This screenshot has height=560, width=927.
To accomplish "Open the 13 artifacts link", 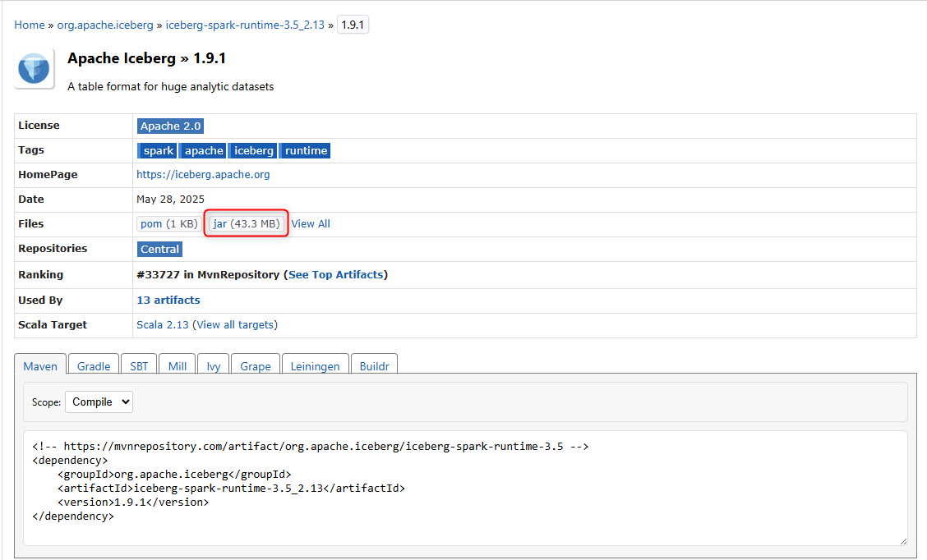I will [x=168, y=300].
